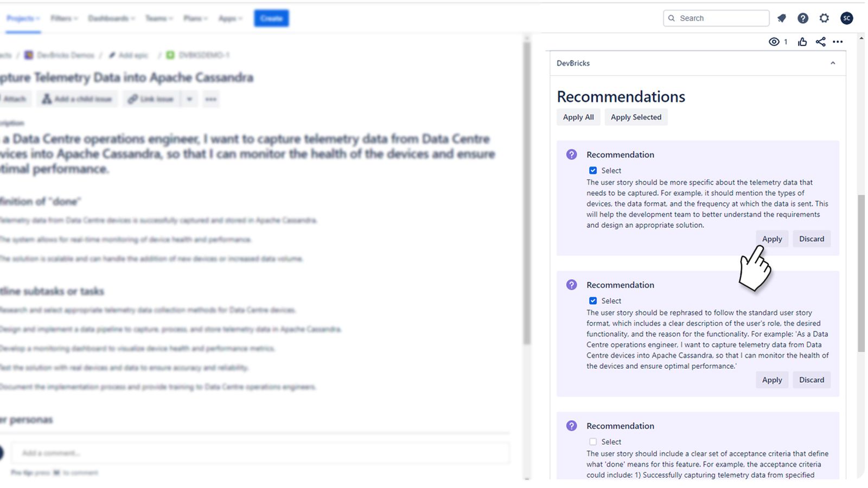
Task: Collapse the DevBricks panel chevron
Action: coord(833,63)
